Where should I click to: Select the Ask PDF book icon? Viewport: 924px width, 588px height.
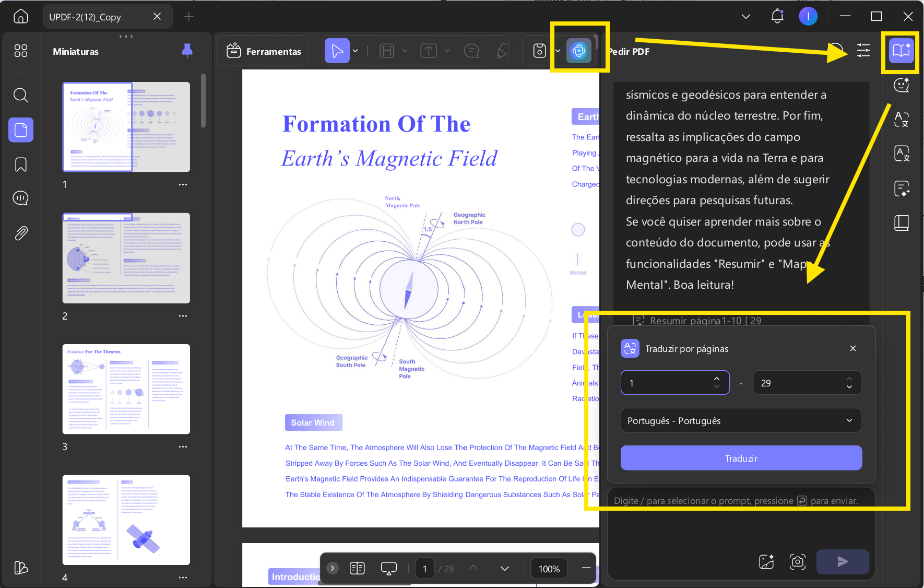(902, 51)
